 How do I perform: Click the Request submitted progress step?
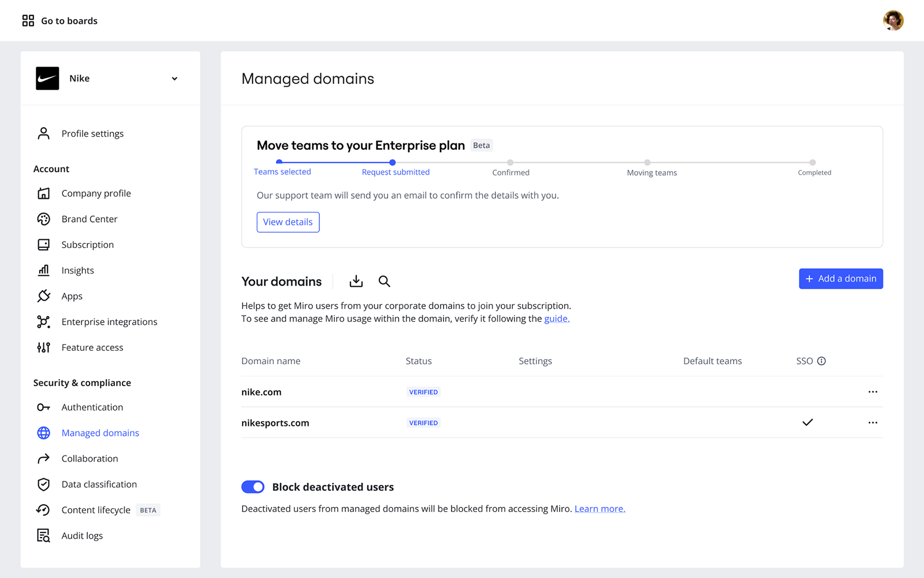[395, 172]
